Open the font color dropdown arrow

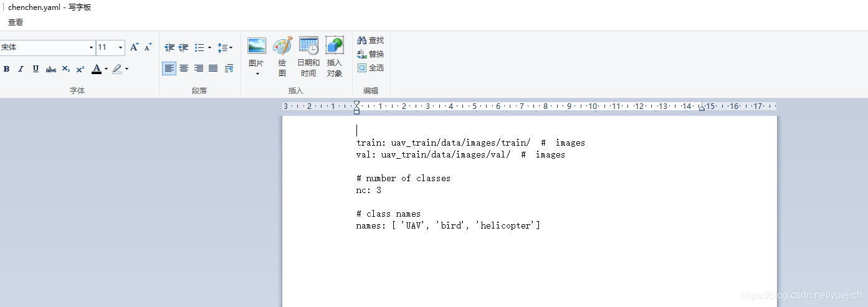point(106,69)
